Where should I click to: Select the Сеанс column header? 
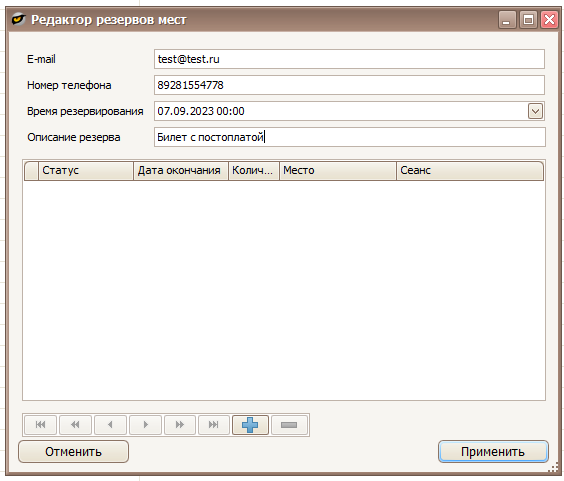(470, 171)
